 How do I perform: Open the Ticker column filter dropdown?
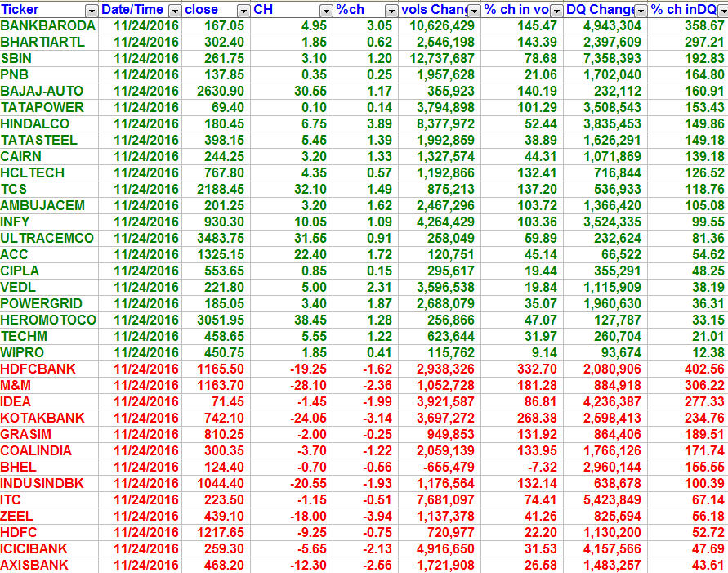[90, 10]
